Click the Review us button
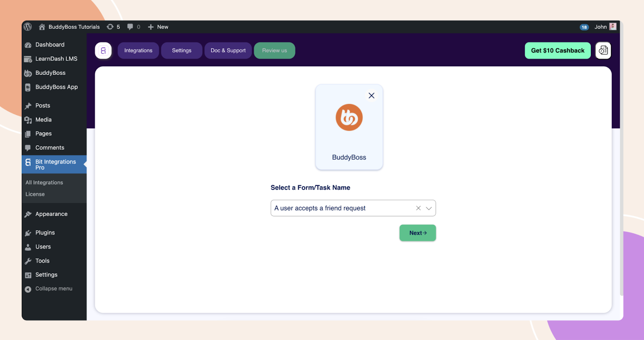This screenshot has width=644, height=340. pyautogui.click(x=275, y=51)
